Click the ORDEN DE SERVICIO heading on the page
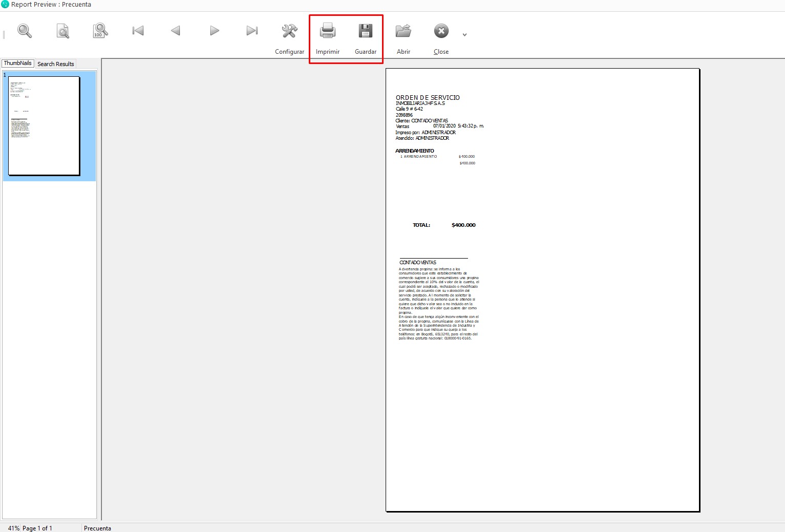 [x=428, y=97]
